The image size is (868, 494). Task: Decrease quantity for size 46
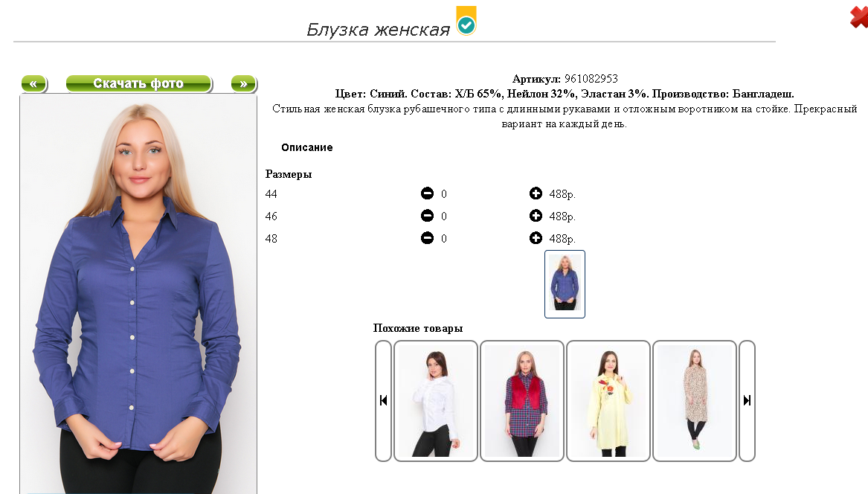(x=427, y=216)
